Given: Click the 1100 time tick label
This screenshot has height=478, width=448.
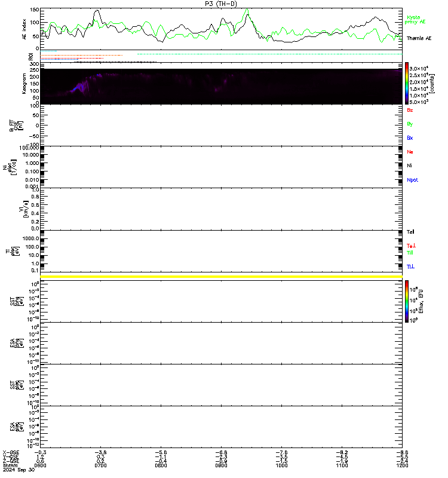Looking at the screenshot, I should click(342, 465).
